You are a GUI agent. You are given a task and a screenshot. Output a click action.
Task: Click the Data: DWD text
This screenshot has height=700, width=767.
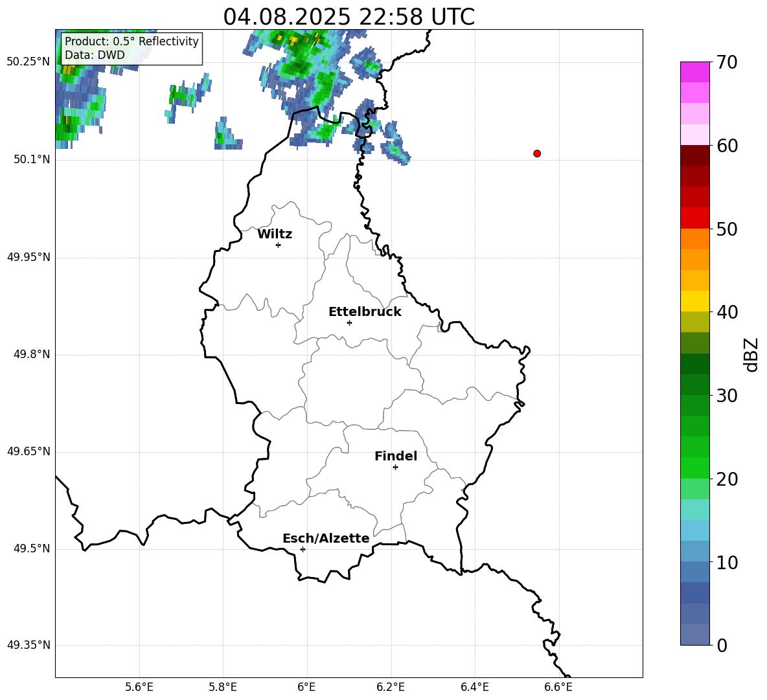(95, 55)
